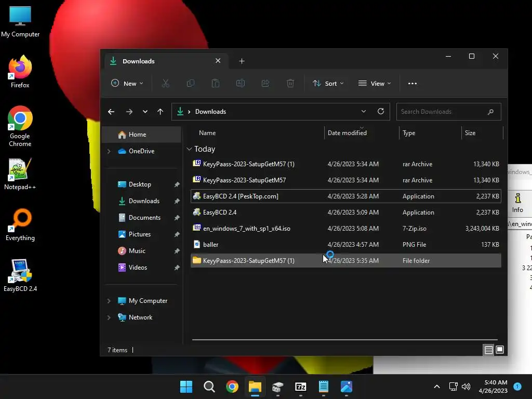Click the horizontal scrollbar in file list
The width and height of the screenshot is (532, 399).
(345, 340)
